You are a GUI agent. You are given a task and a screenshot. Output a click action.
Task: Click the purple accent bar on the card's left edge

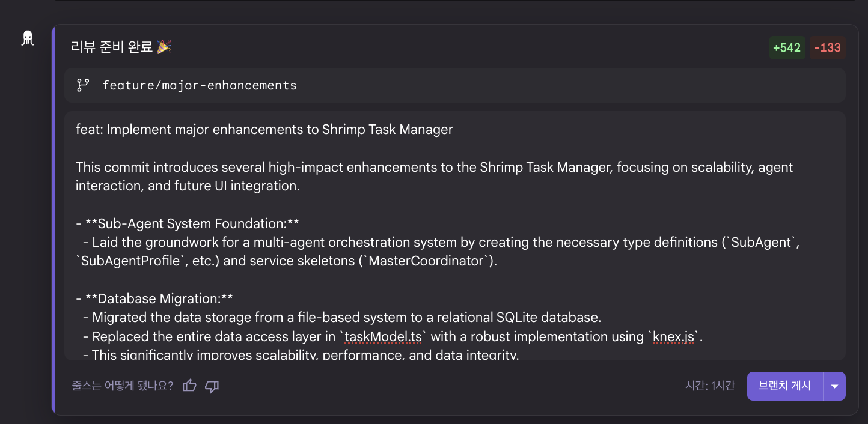53,219
